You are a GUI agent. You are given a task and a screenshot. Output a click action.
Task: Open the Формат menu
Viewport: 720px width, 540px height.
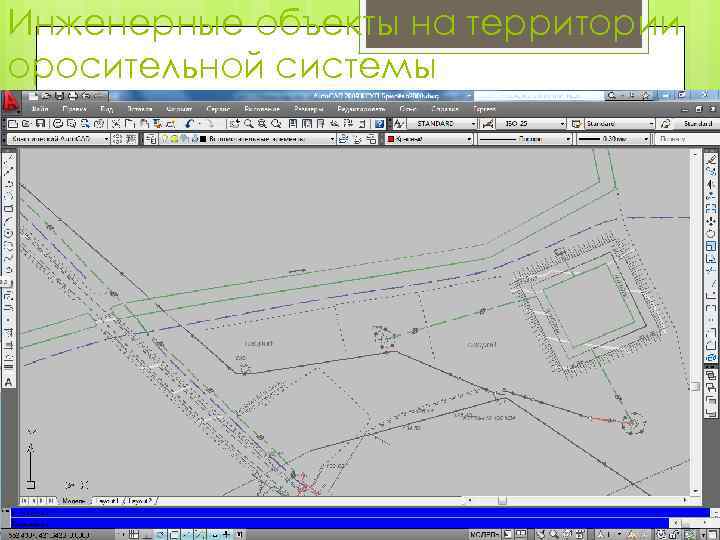pos(179,109)
